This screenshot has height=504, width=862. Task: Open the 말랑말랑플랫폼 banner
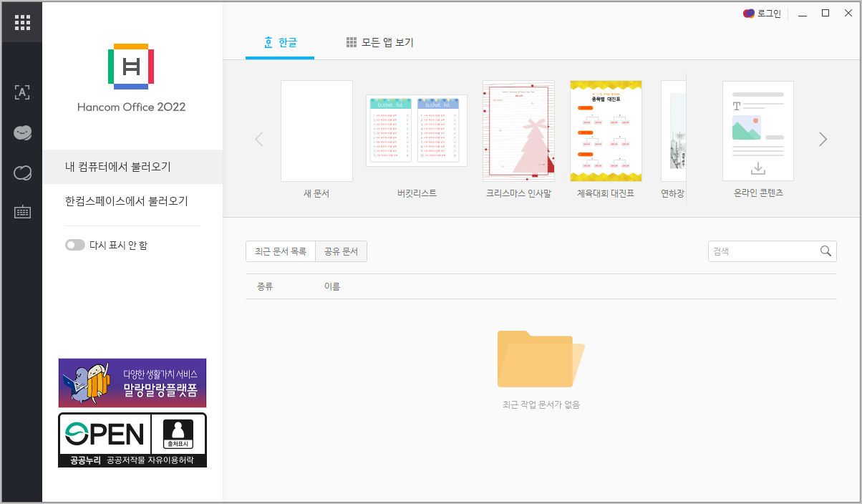click(132, 383)
